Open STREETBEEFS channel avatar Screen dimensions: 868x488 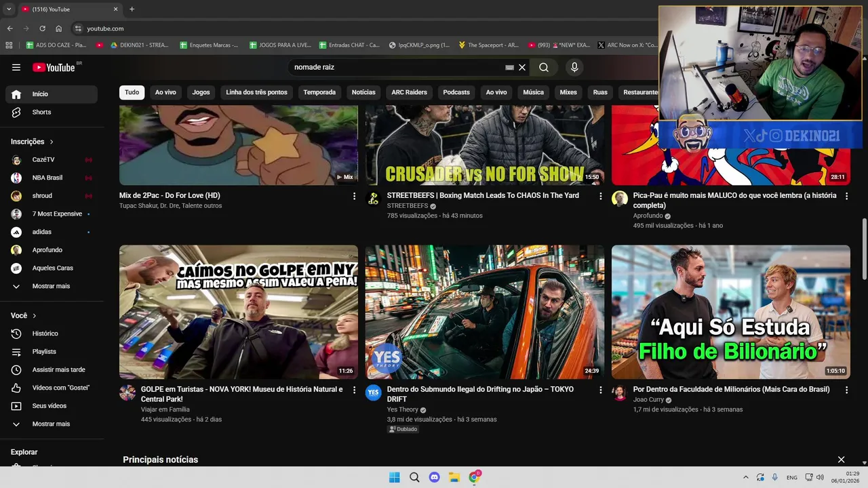coord(374,199)
